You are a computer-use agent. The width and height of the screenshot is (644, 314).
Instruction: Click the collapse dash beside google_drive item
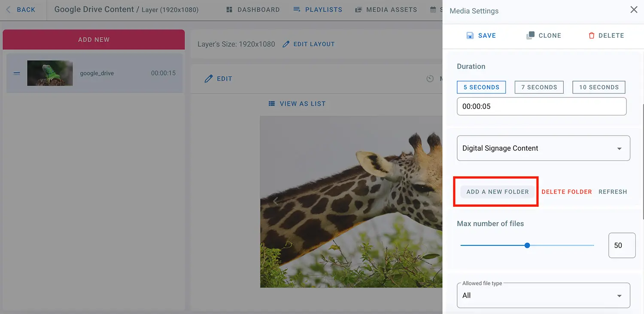[17, 73]
